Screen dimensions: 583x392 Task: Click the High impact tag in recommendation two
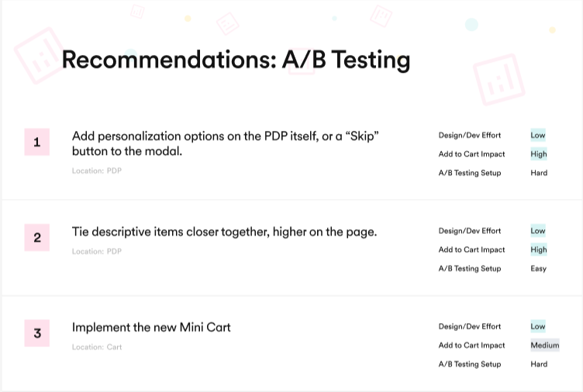pos(539,249)
